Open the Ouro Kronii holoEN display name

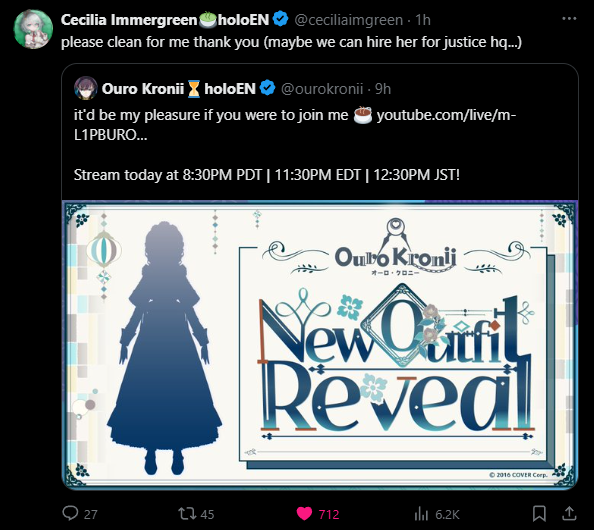point(178,89)
